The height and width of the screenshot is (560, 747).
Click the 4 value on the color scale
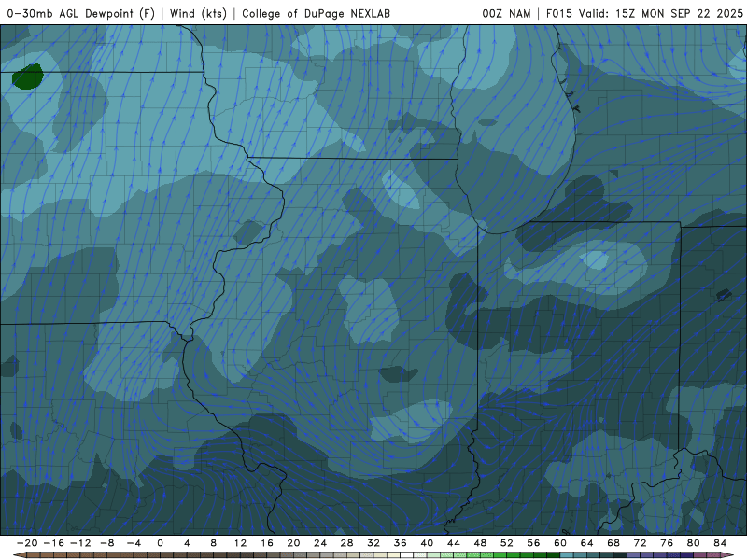[x=187, y=543]
